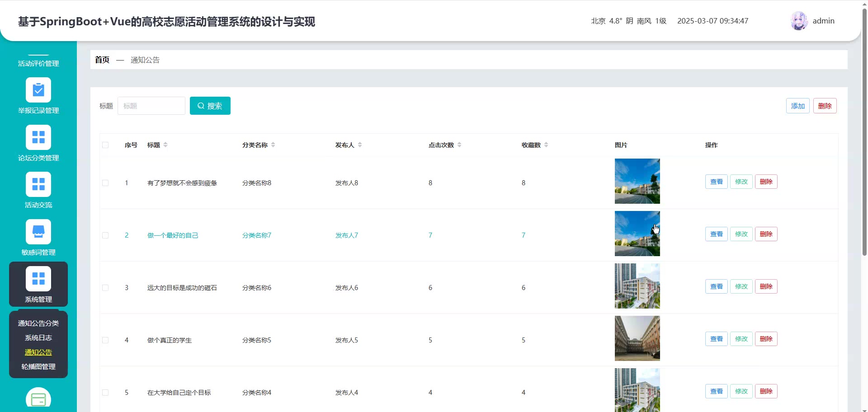Open 通知公告分类 submenu item
Image resolution: width=868 pixels, height=412 pixels.
tap(38, 323)
